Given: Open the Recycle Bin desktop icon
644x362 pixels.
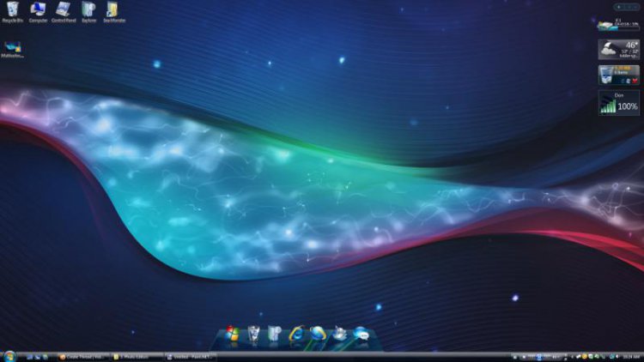Looking at the screenshot, I should [12, 11].
